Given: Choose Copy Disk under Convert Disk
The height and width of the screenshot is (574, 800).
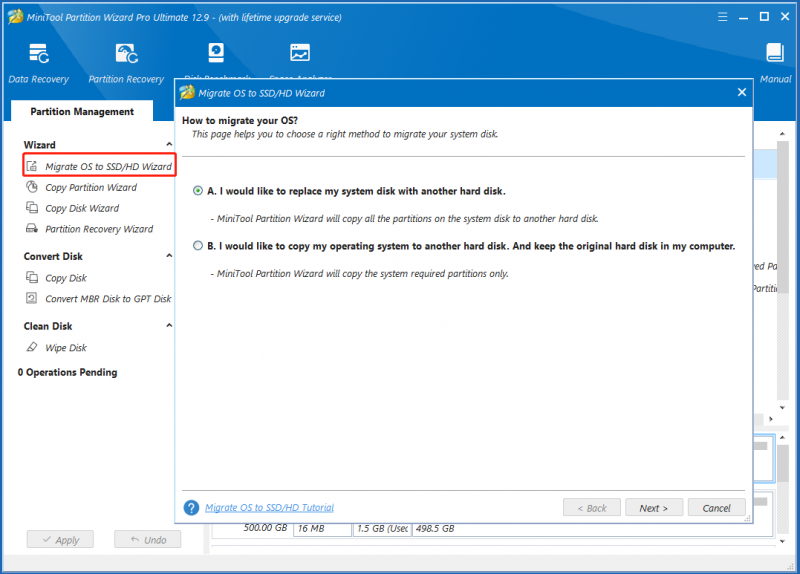Looking at the screenshot, I should (x=66, y=278).
